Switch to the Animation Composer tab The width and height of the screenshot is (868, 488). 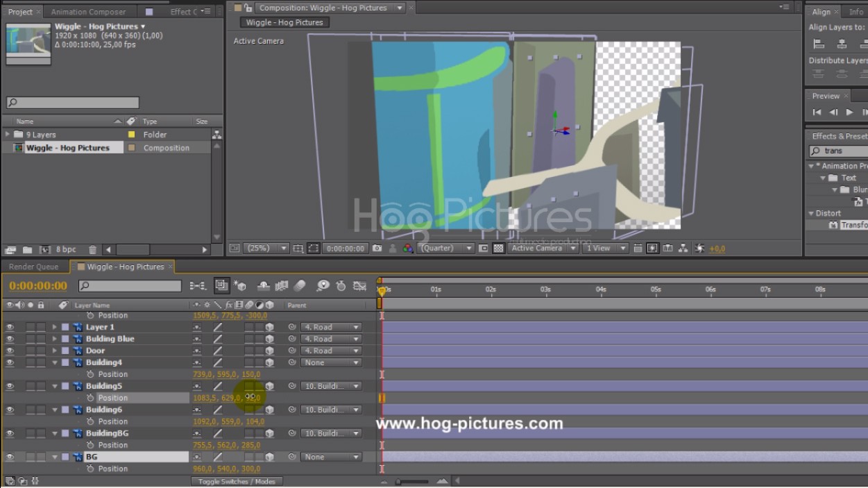[x=88, y=12]
